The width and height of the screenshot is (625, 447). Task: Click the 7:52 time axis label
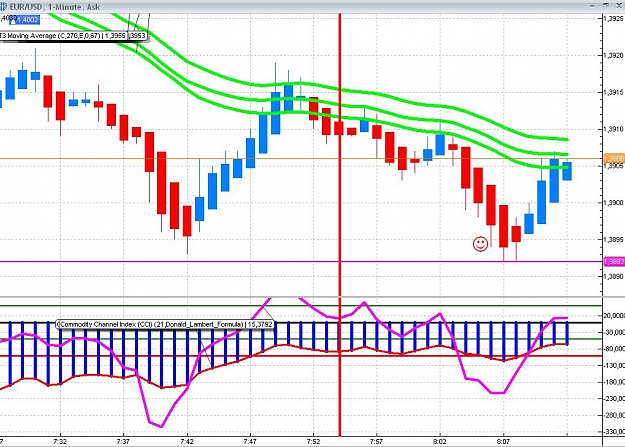click(x=313, y=441)
